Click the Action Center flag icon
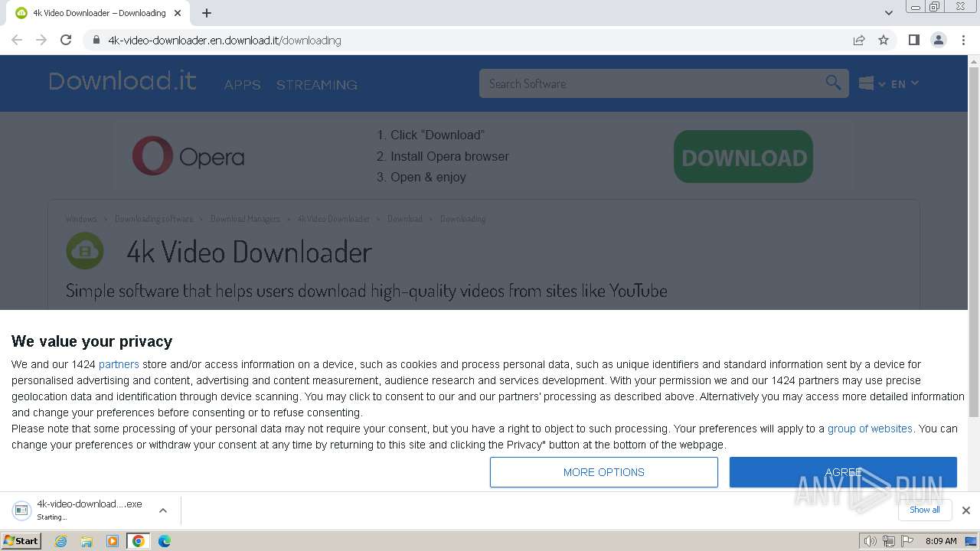 click(907, 541)
